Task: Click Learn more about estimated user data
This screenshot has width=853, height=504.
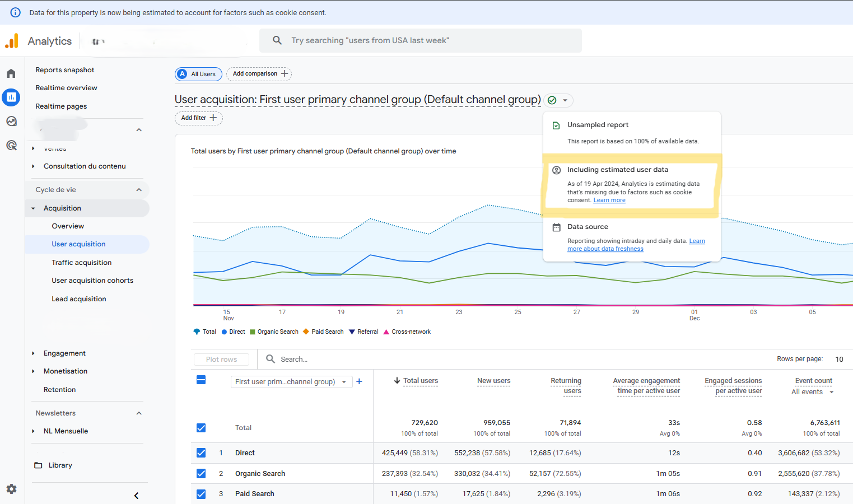Action: (x=609, y=200)
